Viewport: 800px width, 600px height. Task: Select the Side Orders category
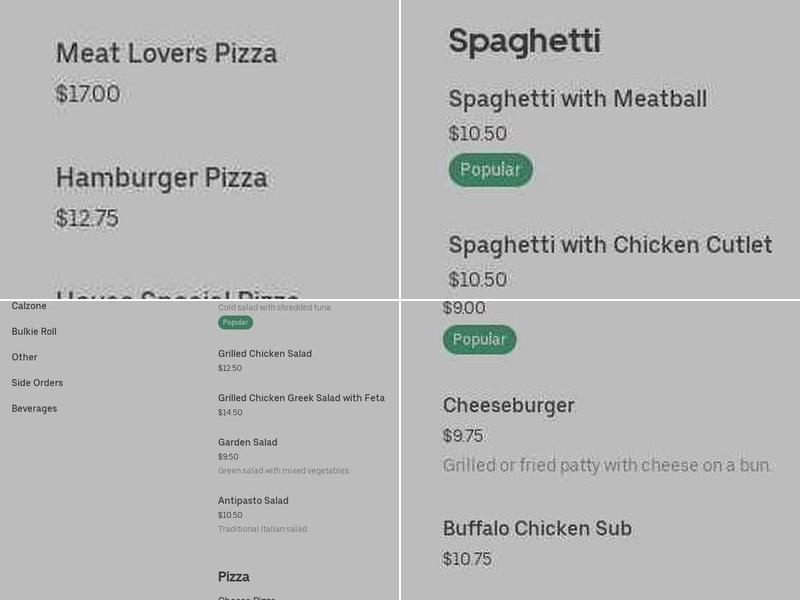[37, 382]
